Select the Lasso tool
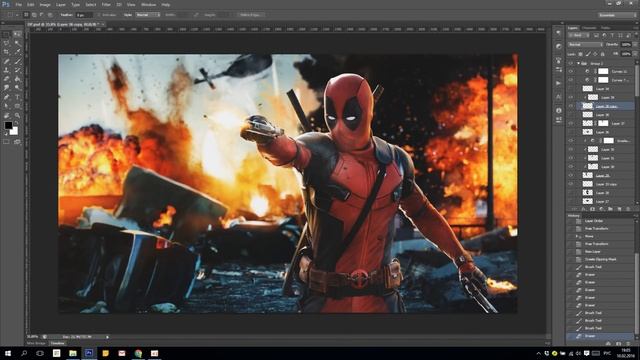640x360 pixels. (x=7, y=43)
